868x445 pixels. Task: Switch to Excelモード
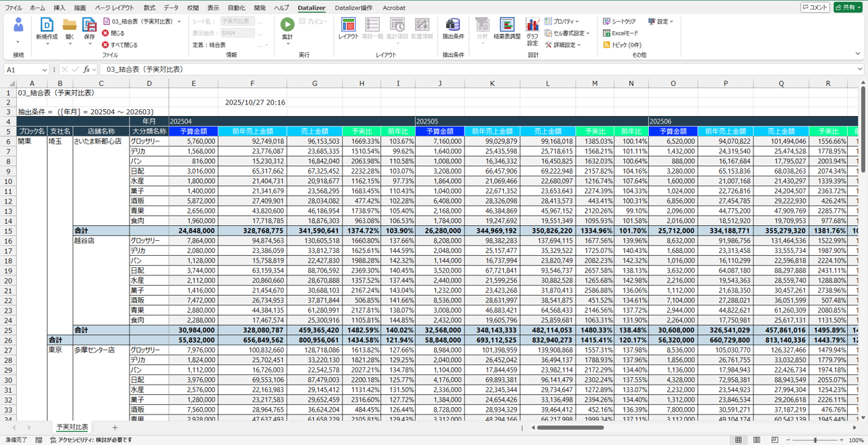620,33
